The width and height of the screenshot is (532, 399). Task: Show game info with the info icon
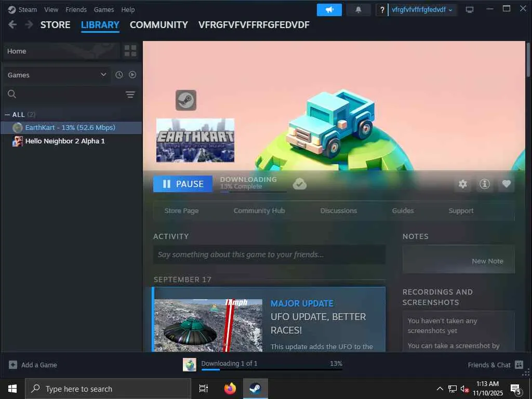pyautogui.click(x=485, y=184)
